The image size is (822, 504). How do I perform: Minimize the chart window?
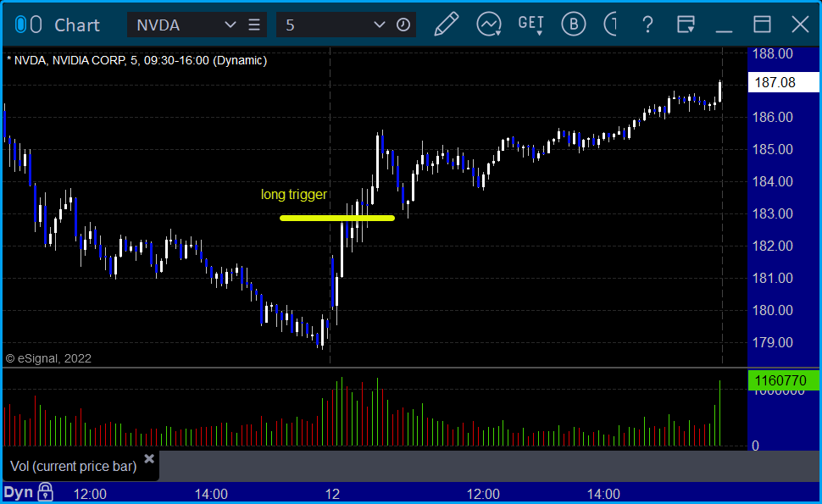(x=724, y=30)
